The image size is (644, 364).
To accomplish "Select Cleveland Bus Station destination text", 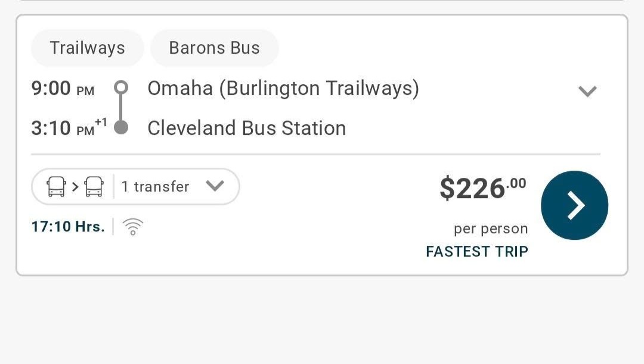I will [247, 128].
